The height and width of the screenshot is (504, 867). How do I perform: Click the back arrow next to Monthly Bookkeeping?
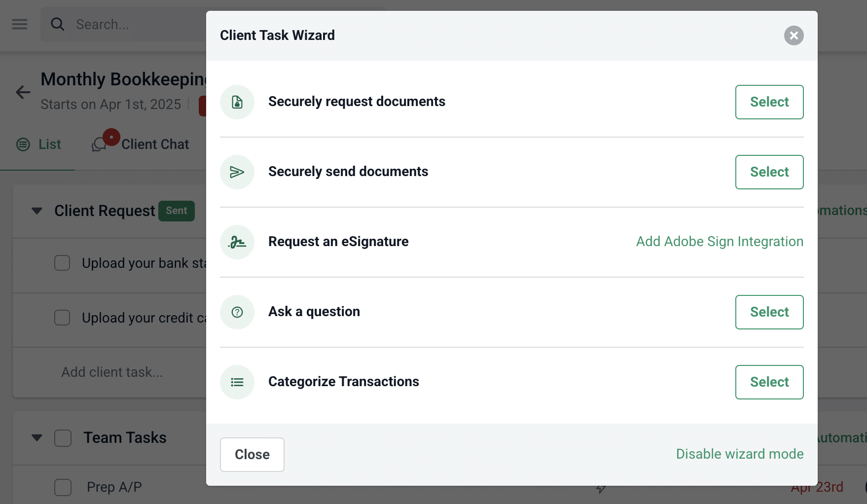click(x=22, y=92)
